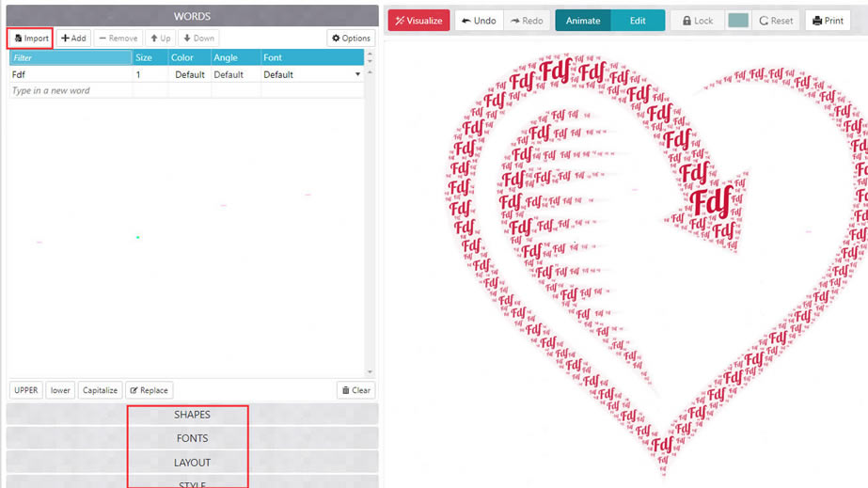Expand the LAYOUT section
Screen dimensions: 868x488
tap(192, 463)
